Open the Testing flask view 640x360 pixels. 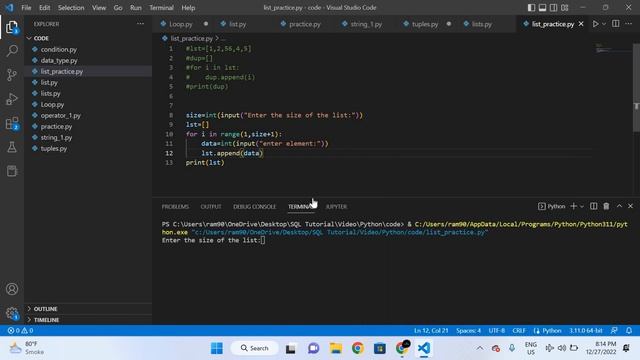(12, 147)
